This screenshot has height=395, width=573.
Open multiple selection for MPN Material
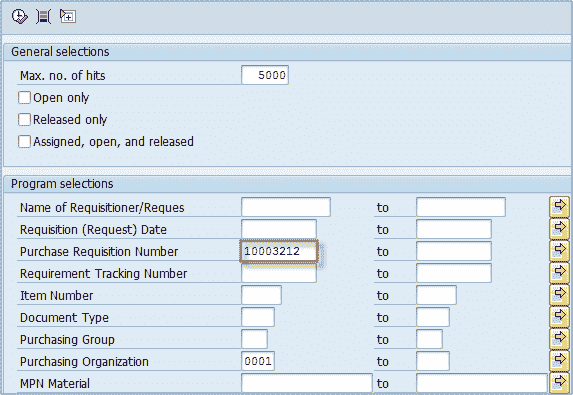click(x=559, y=383)
